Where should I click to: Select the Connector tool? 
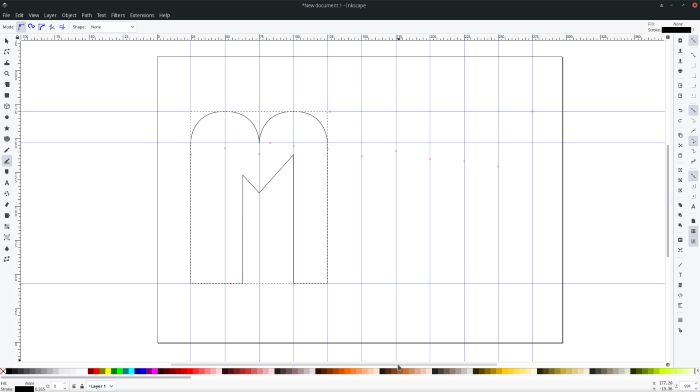click(x=7, y=259)
